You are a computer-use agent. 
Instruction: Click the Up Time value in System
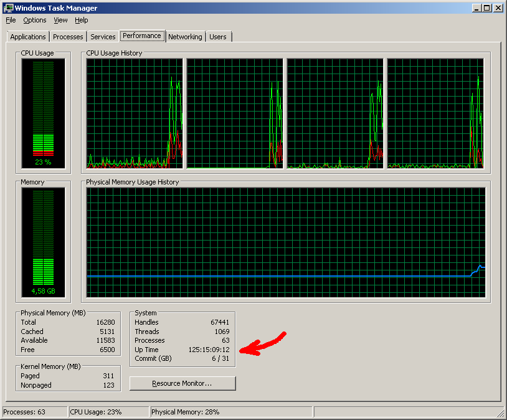(209, 350)
